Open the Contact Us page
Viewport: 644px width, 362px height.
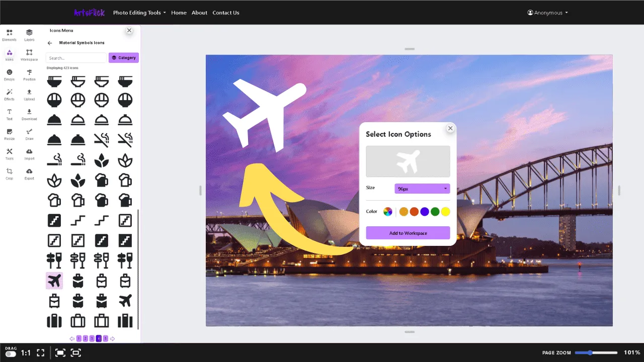(226, 13)
